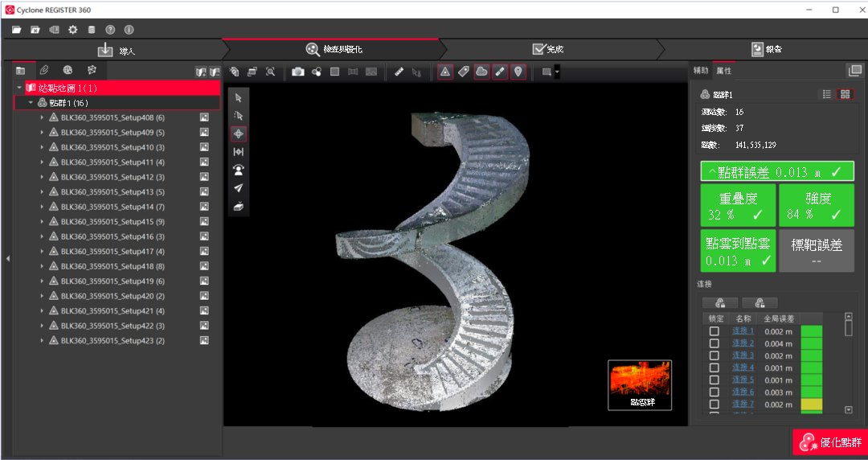Screen dimensions: 868x460
Task: Click image icon for Setup409 row
Action: [x=204, y=133]
